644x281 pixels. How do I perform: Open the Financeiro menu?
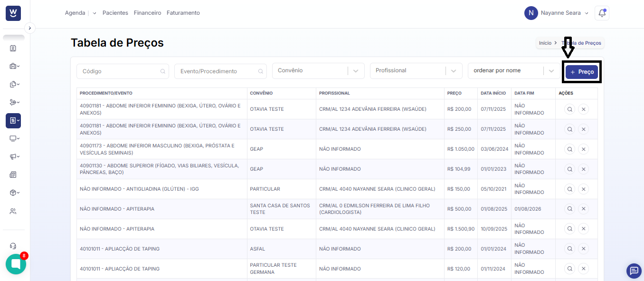147,13
